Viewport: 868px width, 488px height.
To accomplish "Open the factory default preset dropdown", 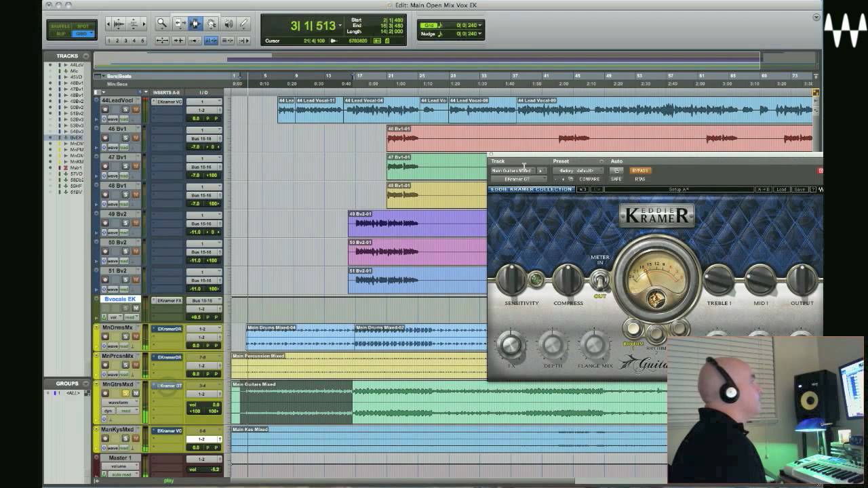I will click(x=577, y=171).
